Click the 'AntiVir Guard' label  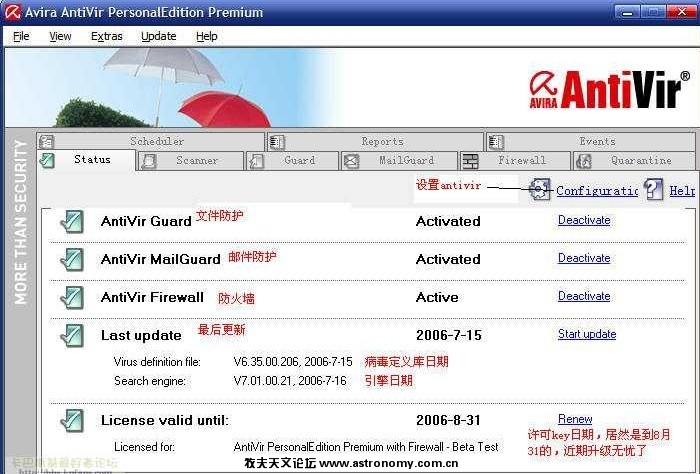coord(146,221)
